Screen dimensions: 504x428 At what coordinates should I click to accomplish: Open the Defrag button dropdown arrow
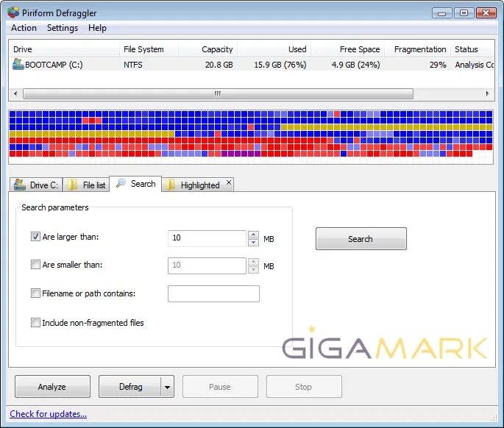pos(167,387)
